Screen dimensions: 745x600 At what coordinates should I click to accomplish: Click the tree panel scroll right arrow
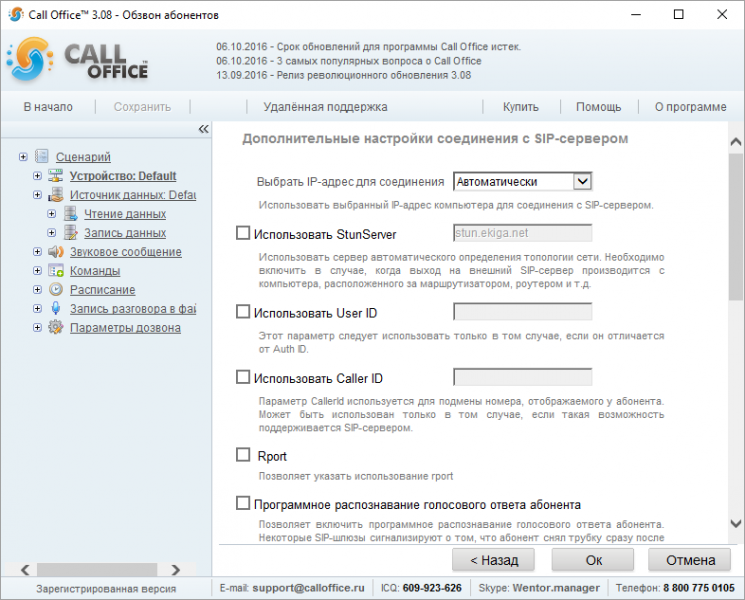[x=176, y=569]
